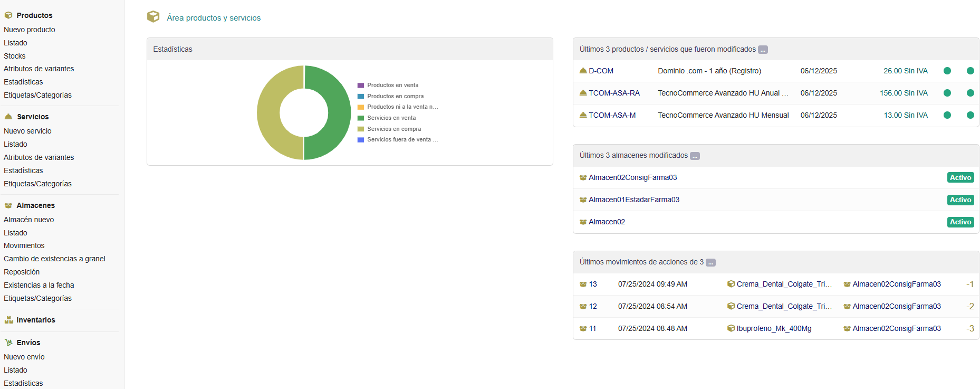Click first green status dot for TCOM-ASA-M
This screenshot has width=980, height=389.
(x=947, y=115)
